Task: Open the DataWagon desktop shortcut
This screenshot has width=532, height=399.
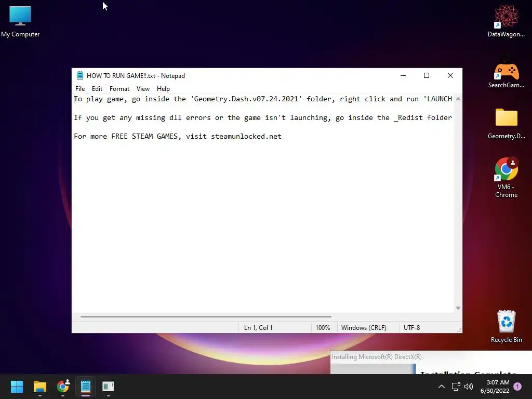Action: pos(506,21)
